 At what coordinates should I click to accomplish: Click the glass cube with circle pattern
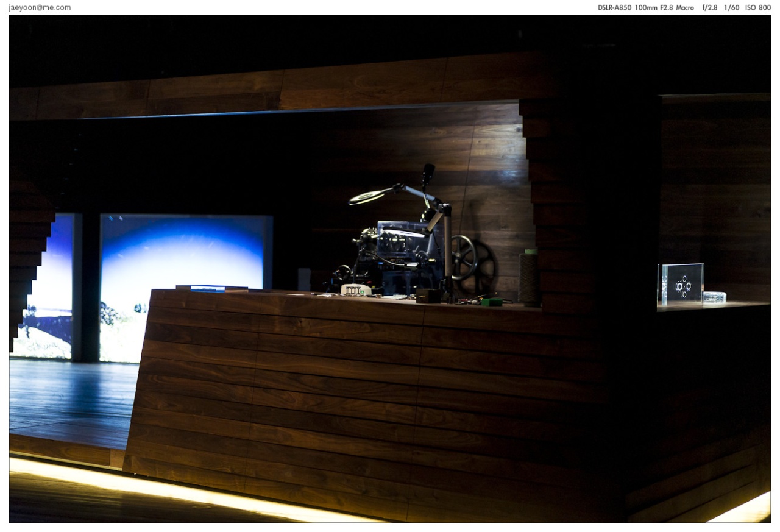(682, 285)
